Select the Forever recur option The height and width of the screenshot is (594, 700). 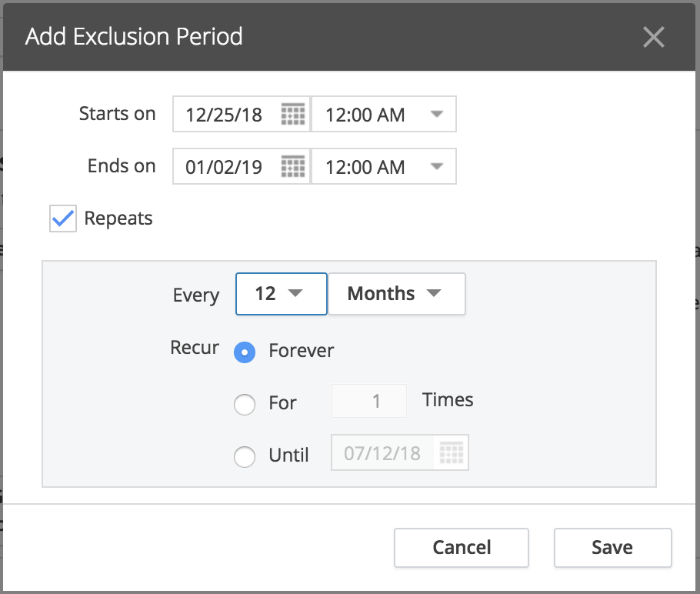pyautogui.click(x=245, y=352)
